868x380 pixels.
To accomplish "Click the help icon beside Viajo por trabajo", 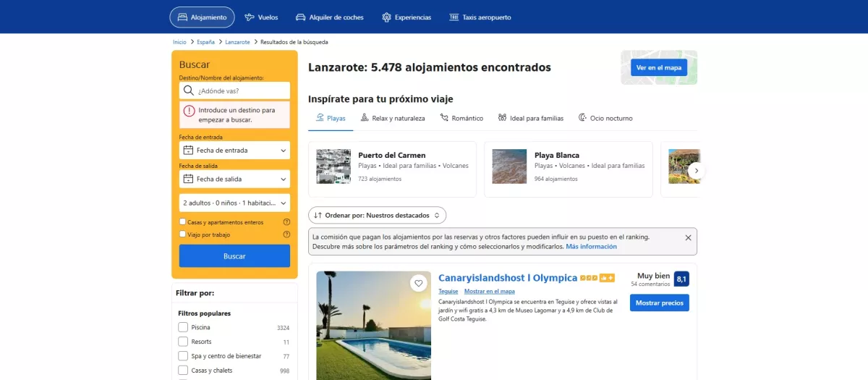I will tap(286, 235).
